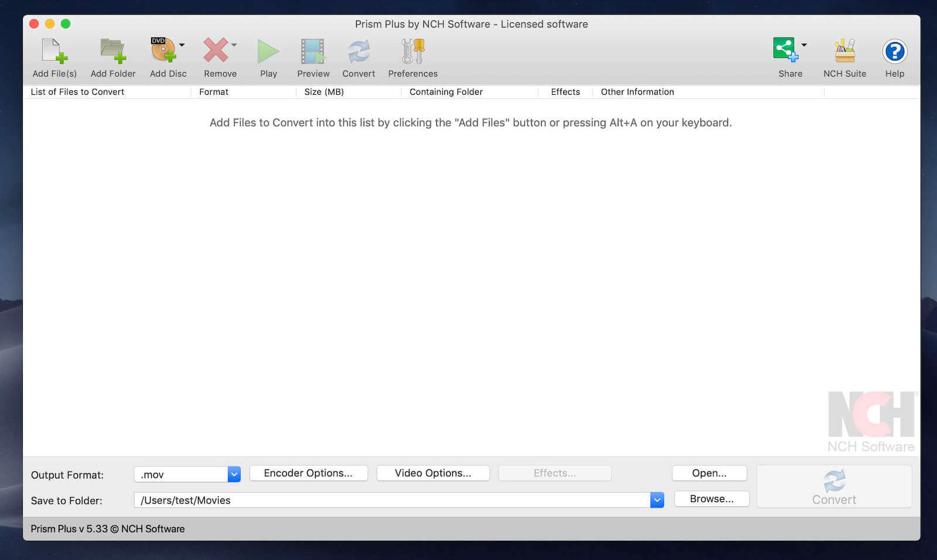
Task: Expand the Add Disc dropdown arrow
Action: (x=182, y=45)
